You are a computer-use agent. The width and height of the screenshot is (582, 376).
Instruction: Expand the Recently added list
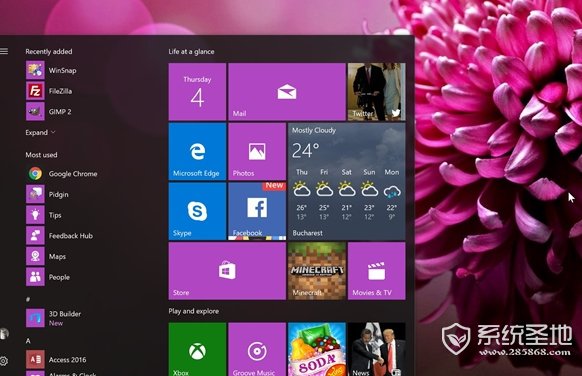[x=40, y=133]
